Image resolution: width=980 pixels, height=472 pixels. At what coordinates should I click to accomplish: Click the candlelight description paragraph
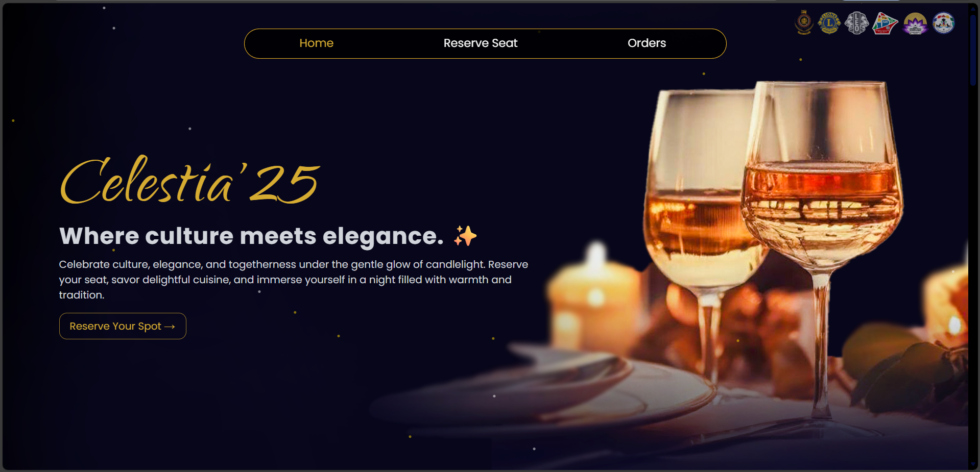(294, 280)
